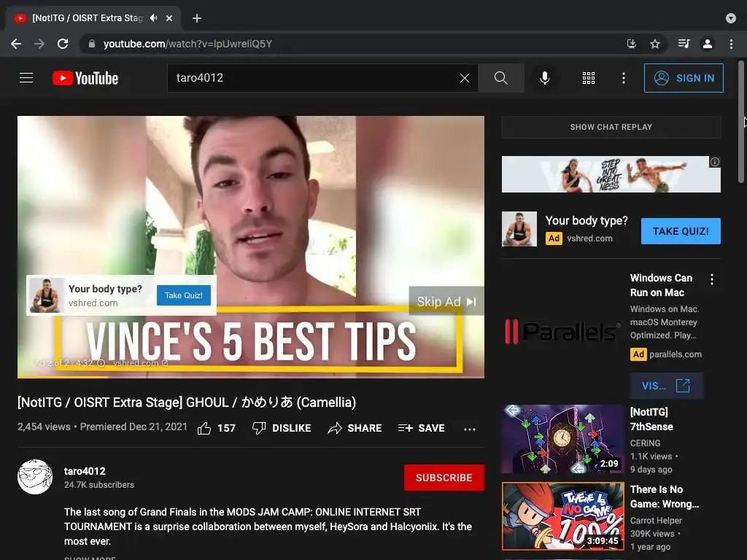Open vshred.com link at video bottom

click(140, 363)
